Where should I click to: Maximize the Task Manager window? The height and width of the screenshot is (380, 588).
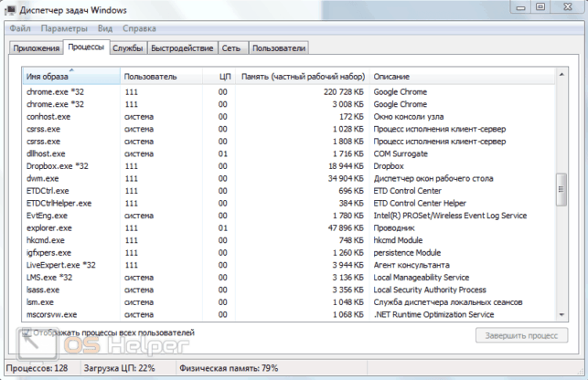[540, 6]
